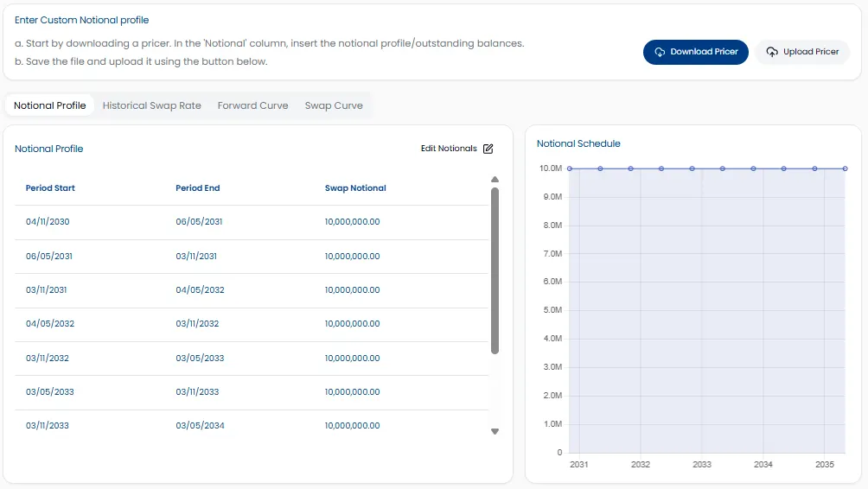The image size is (868, 489).
Task: Switch to Historical Swap Rate tab
Action: [151, 105]
